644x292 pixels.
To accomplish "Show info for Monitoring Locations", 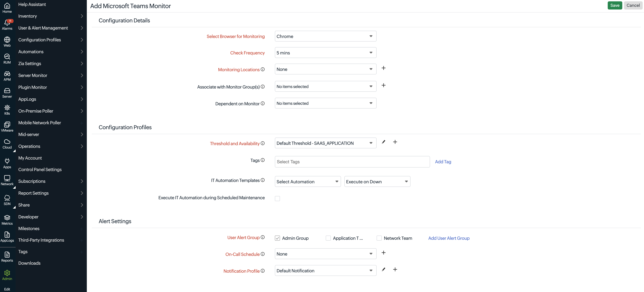I will click(262, 69).
